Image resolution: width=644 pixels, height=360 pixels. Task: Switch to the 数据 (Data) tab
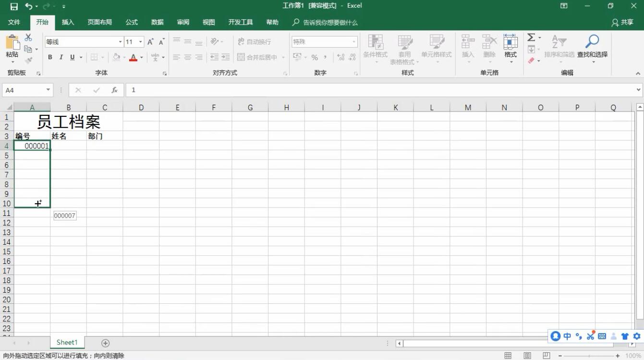[157, 22]
